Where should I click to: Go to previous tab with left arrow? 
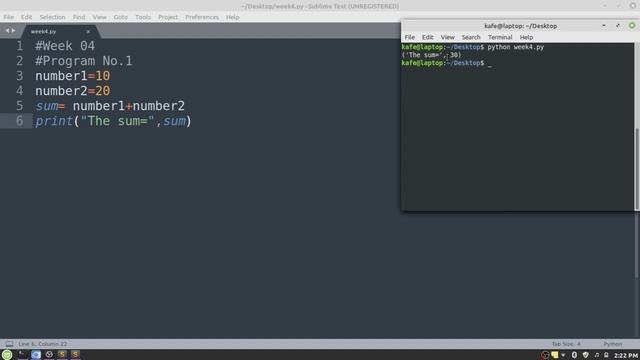[7, 31]
